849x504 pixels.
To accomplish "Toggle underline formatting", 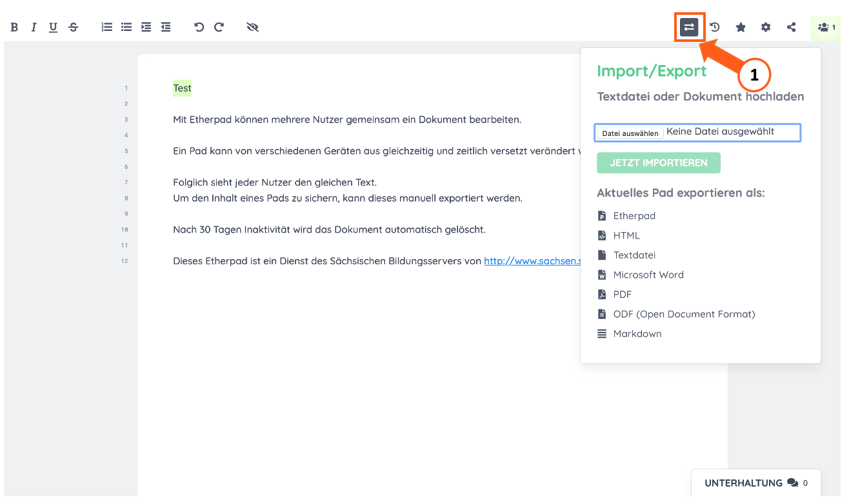I will point(53,27).
